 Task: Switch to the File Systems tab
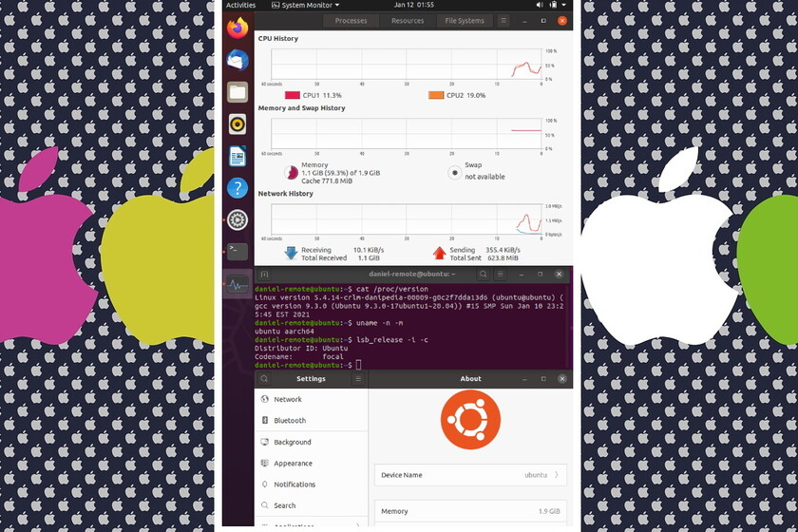(465, 21)
